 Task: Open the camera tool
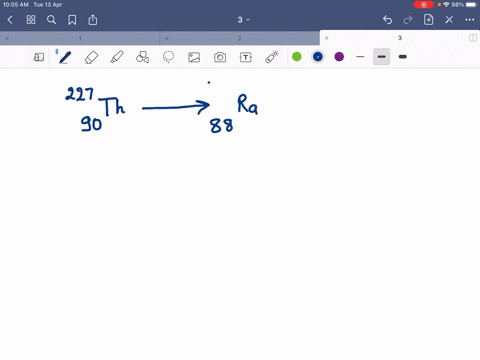point(220,57)
